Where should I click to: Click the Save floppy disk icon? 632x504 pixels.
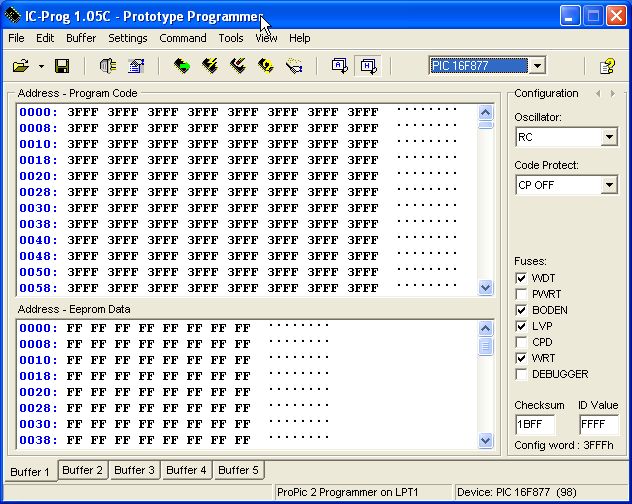click(x=62, y=66)
